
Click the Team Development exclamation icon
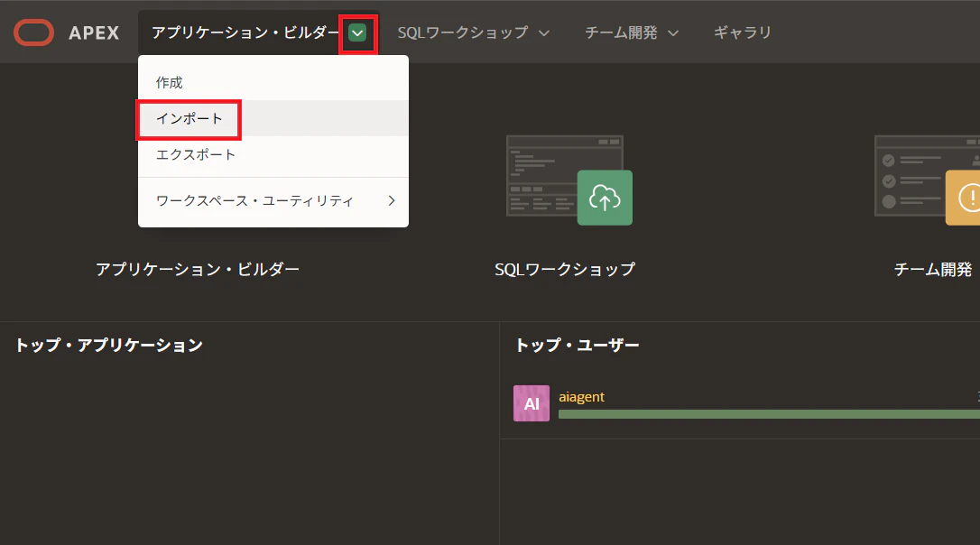coord(963,199)
